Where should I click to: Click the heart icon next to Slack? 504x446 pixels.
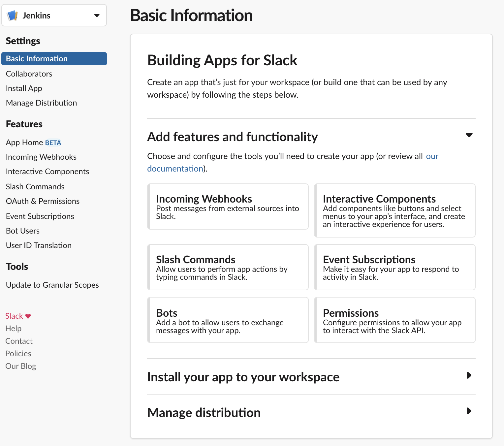tap(28, 316)
